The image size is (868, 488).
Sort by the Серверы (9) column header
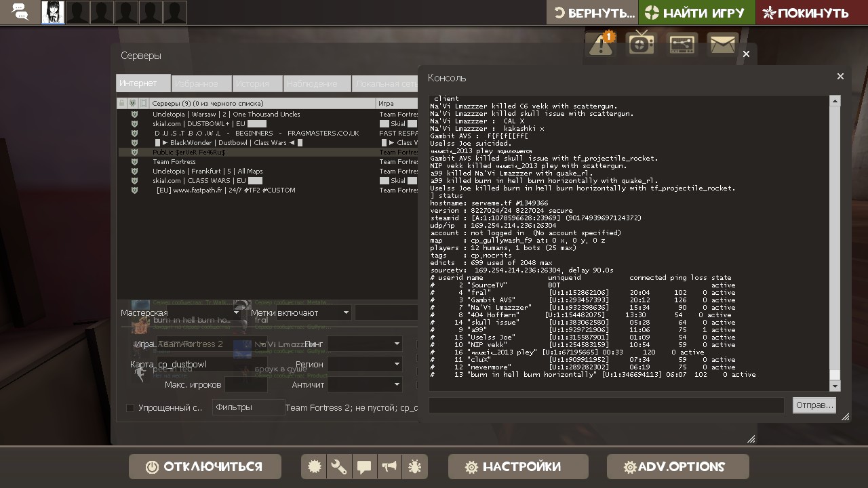(262, 103)
